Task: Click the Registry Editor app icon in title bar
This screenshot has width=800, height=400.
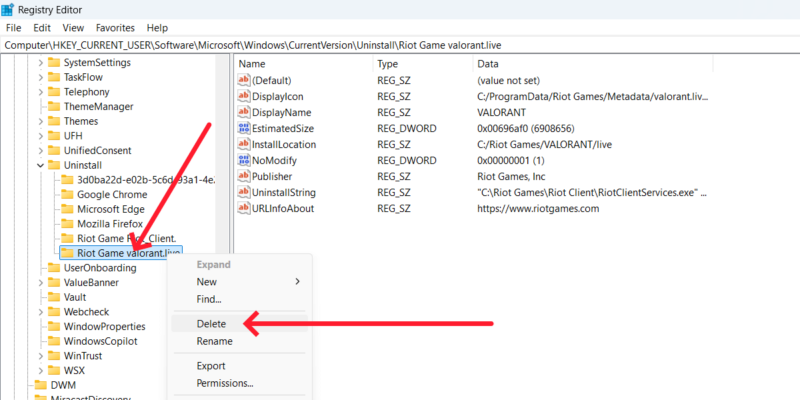Action: coord(7,9)
